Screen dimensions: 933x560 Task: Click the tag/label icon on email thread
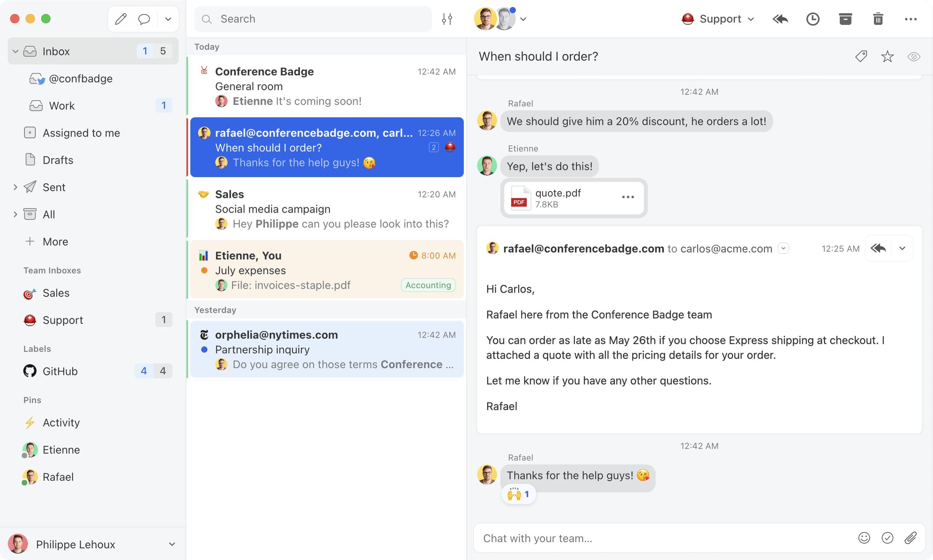point(862,56)
